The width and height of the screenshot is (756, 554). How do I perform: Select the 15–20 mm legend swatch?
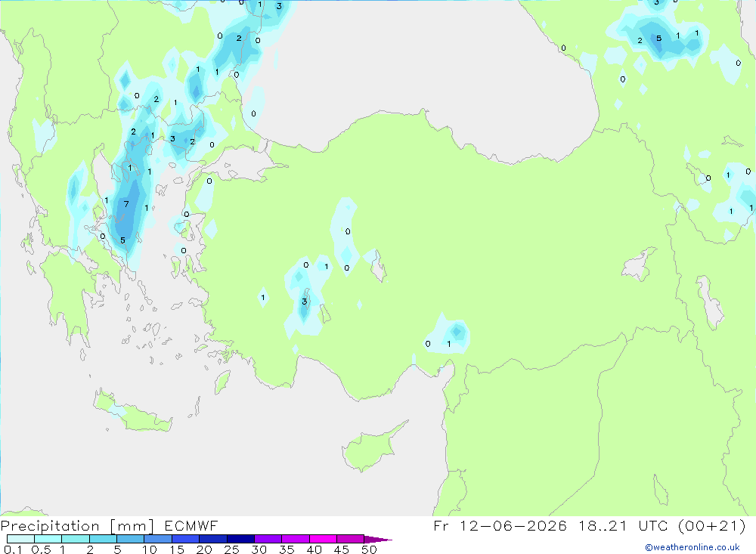pyautogui.click(x=186, y=539)
